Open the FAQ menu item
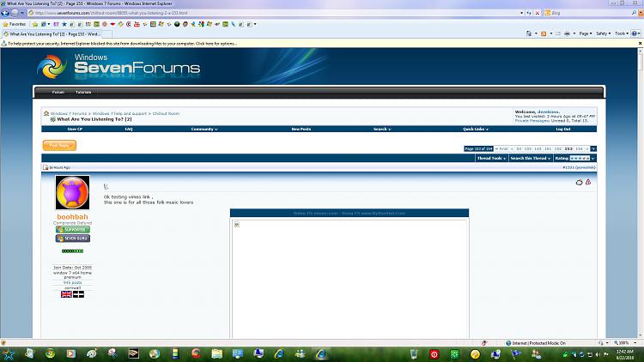644x362 pixels. [129, 130]
